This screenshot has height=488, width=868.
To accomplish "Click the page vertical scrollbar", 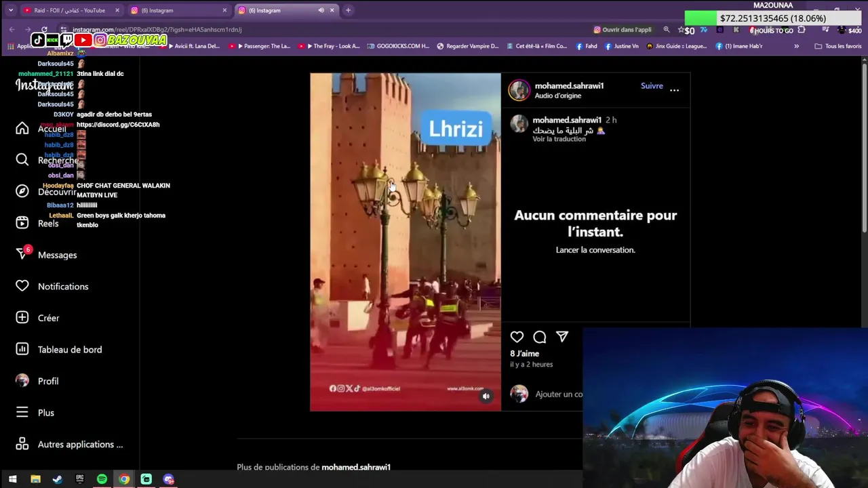I will [x=864, y=149].
